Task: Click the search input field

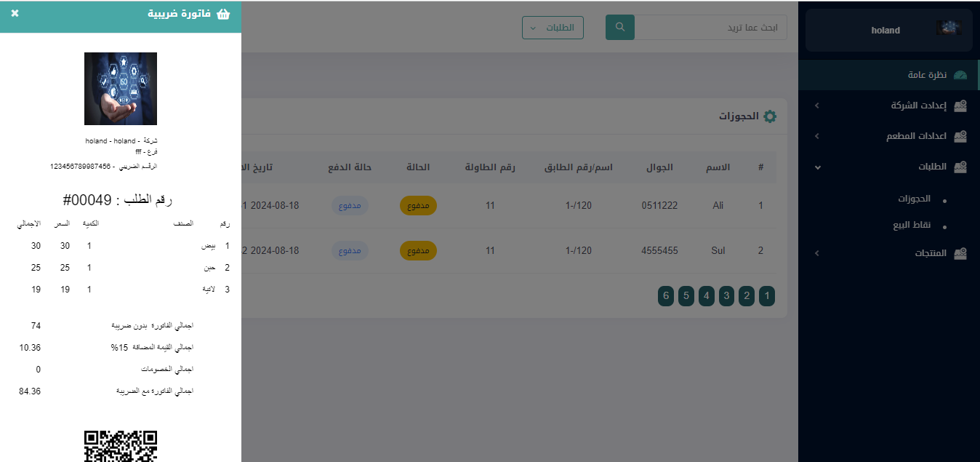Action: (x=710, y=28)
